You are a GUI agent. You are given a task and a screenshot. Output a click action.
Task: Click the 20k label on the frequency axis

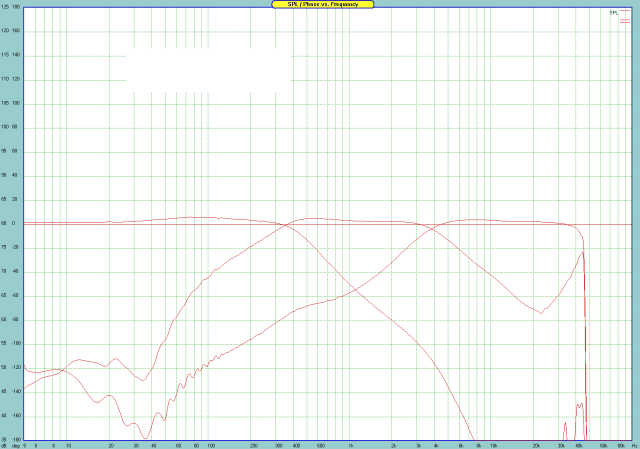click(x=536, y=446)
